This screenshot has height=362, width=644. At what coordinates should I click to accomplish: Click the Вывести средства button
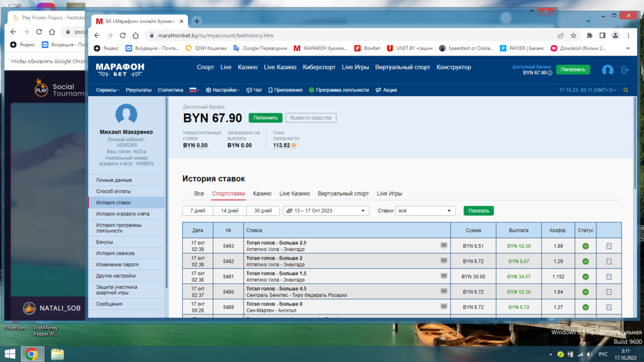tap(311, 118)
